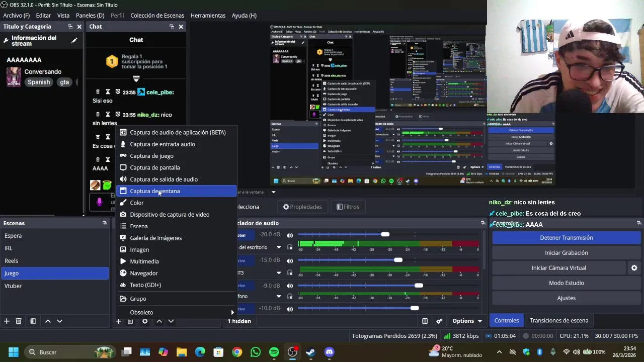Open virtual camera settings gear
644x362 pixels.
(634, 268)
